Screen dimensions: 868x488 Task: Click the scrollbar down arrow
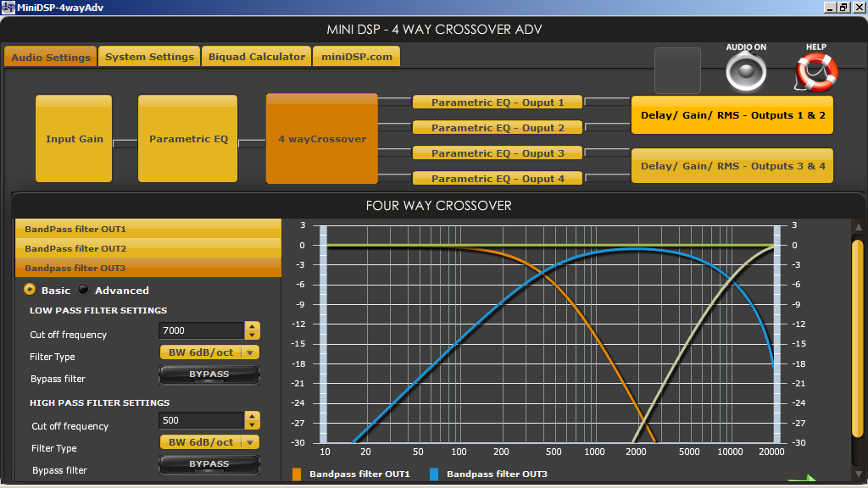pyautogui.click(x=858, y=474)
